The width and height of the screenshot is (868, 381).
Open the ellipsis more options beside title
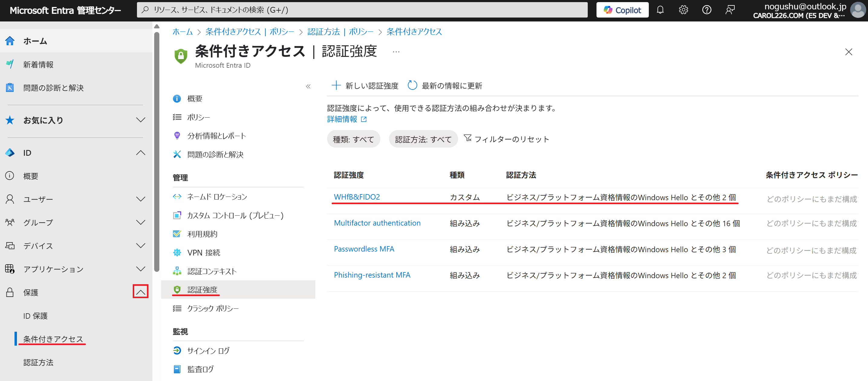pos(396,52)
